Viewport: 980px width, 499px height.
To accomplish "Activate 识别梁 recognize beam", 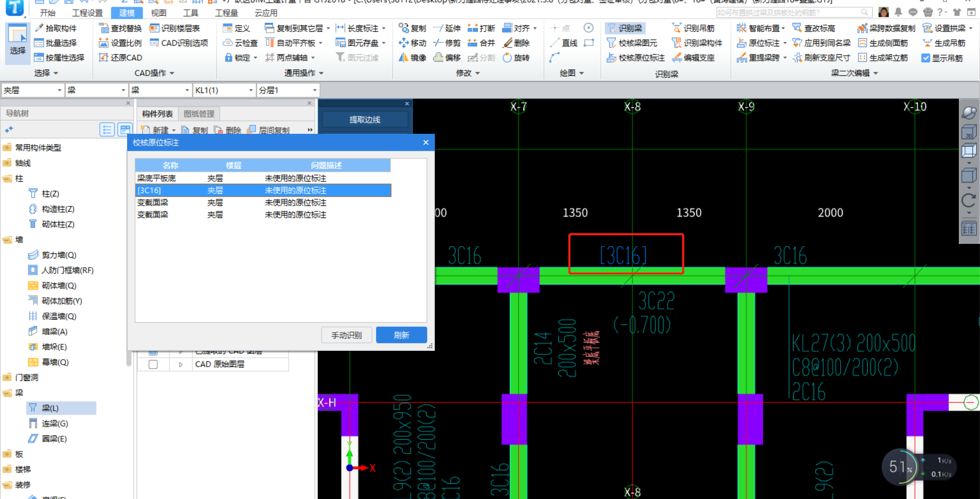I will [x=625, y=28].
